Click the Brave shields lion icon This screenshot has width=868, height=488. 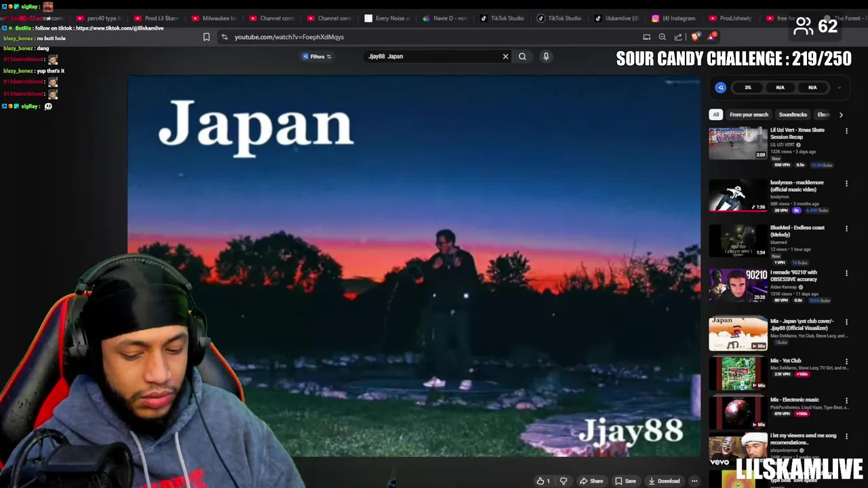695,37
